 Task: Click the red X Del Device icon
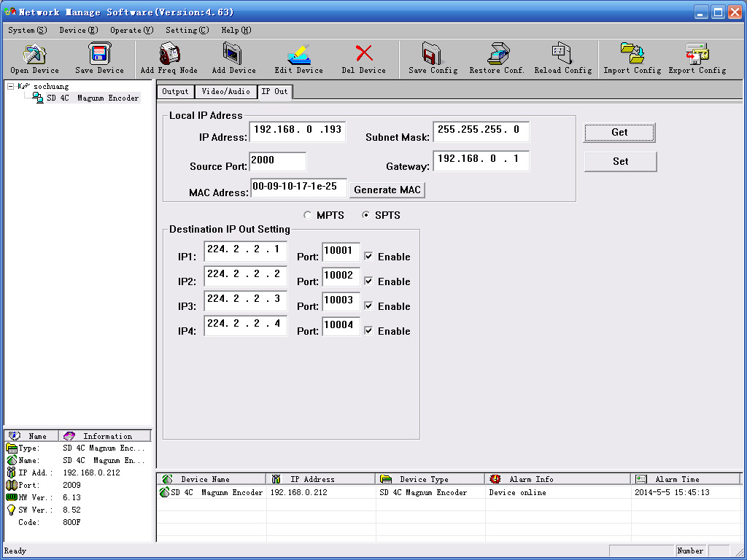(x=364, y=53)
